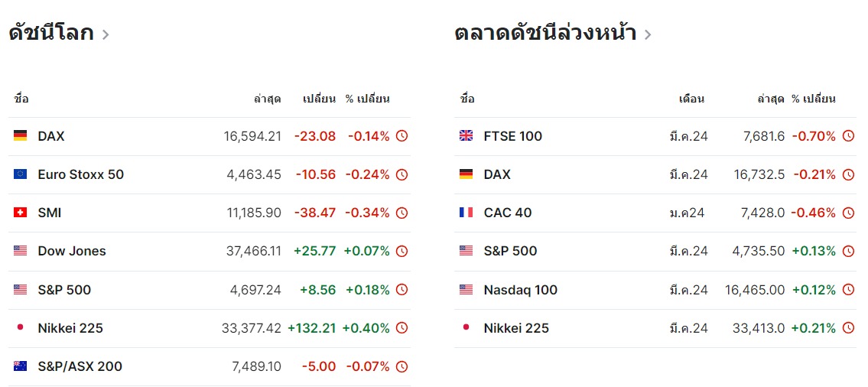Open the ดัชนีโลก heading
The width and height of the screenshot is (868, 387).
point(51,33)
